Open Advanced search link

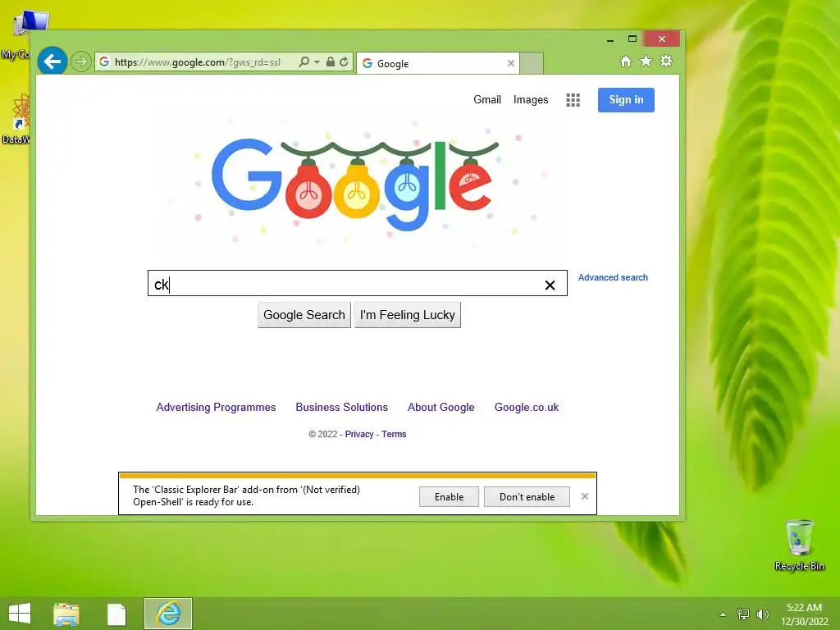[x=613, y=277]
